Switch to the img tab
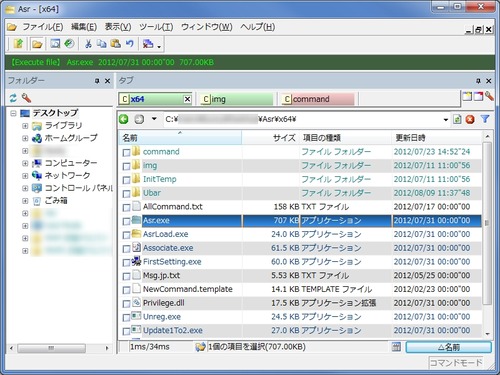 point(237,99)
